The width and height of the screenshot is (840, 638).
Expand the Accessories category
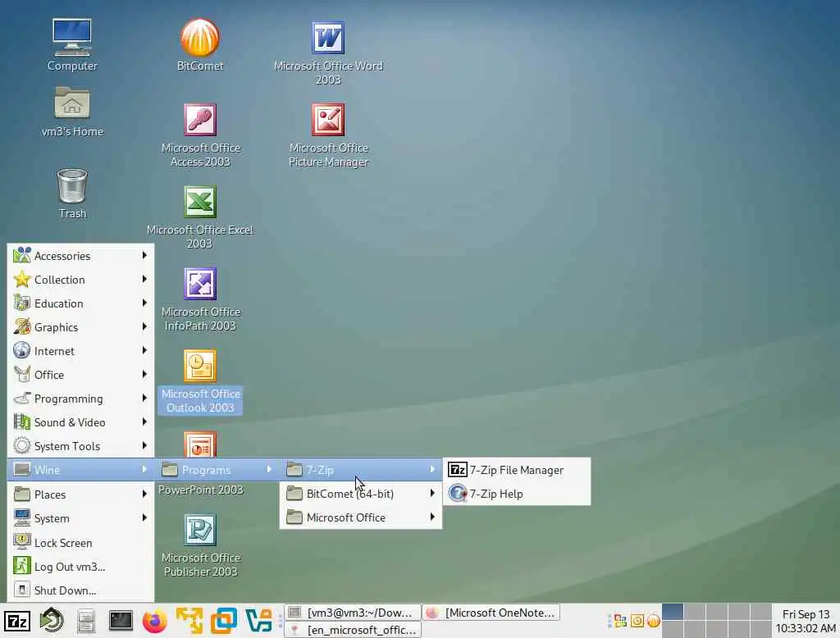[80, 256]
